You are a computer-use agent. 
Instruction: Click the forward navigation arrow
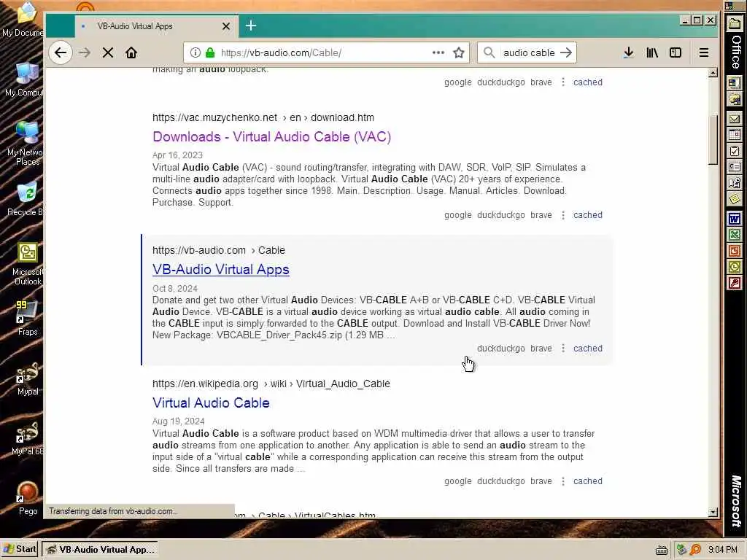(x=85, y=52)
